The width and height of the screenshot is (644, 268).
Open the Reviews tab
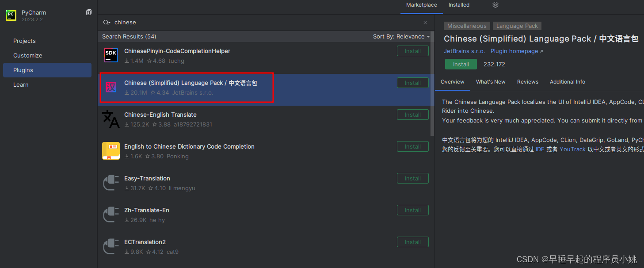coord(528,82)
